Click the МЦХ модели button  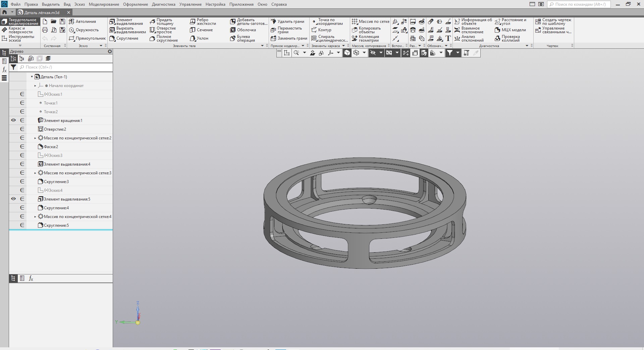(510, 30)
